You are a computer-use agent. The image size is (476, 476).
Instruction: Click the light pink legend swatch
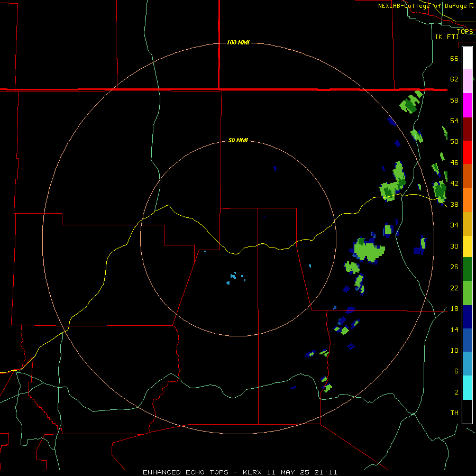click(467, 81)
